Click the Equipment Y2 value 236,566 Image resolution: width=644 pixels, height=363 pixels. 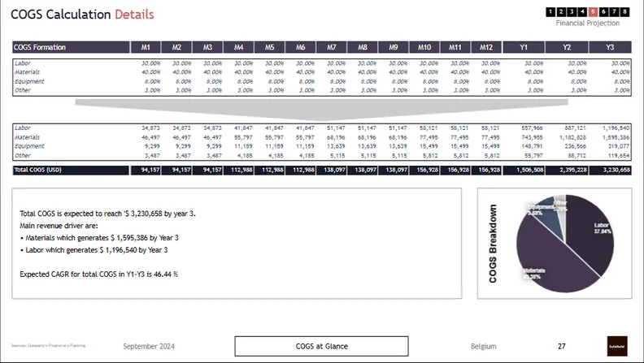point(575,146)
